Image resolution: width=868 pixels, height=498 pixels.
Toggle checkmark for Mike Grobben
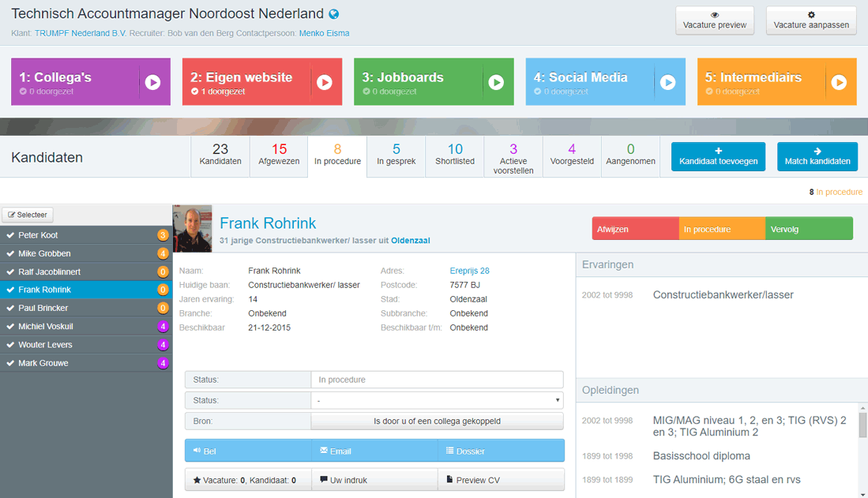click(x=10, y=253)
